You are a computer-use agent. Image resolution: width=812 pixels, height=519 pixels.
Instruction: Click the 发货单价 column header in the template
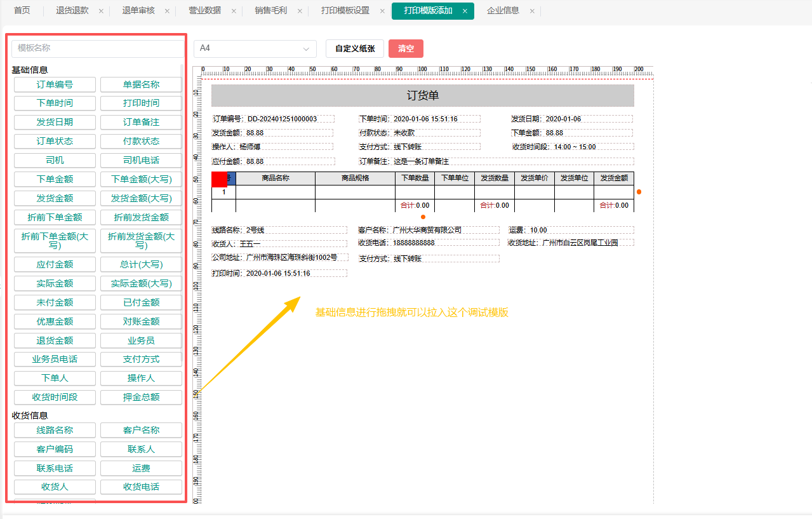coord(535,179)
